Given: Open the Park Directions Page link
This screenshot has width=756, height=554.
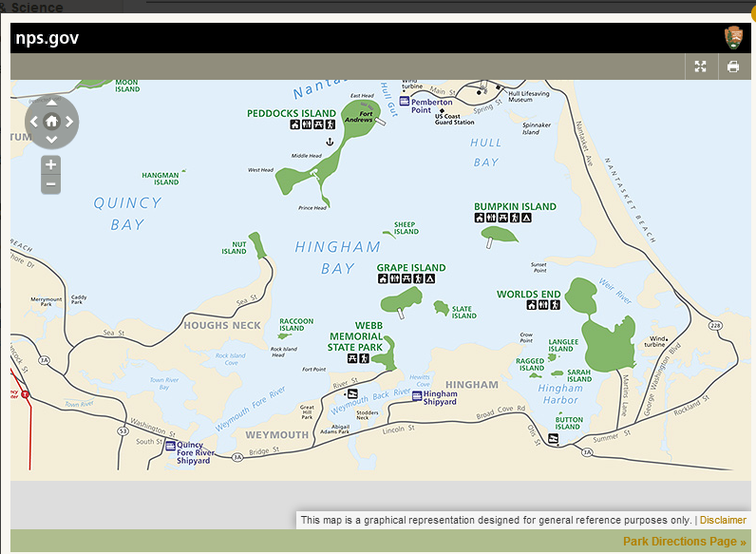Looking at the screenshot, I should [684, 542].
